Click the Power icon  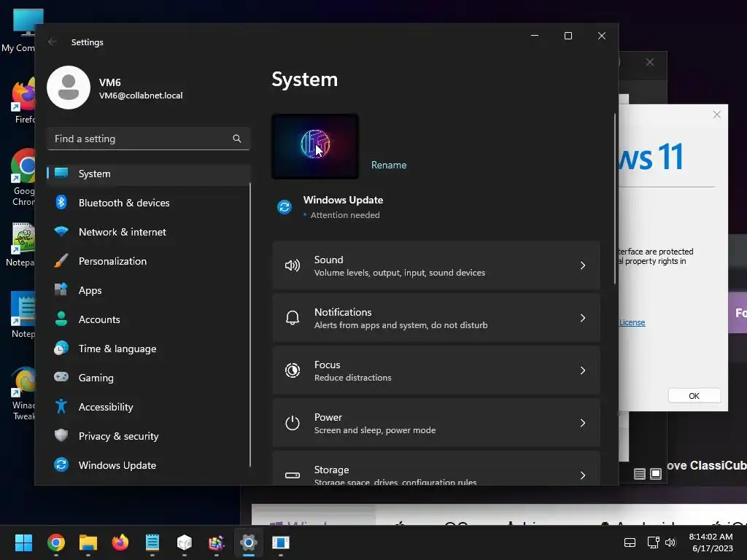coord(293,423)
